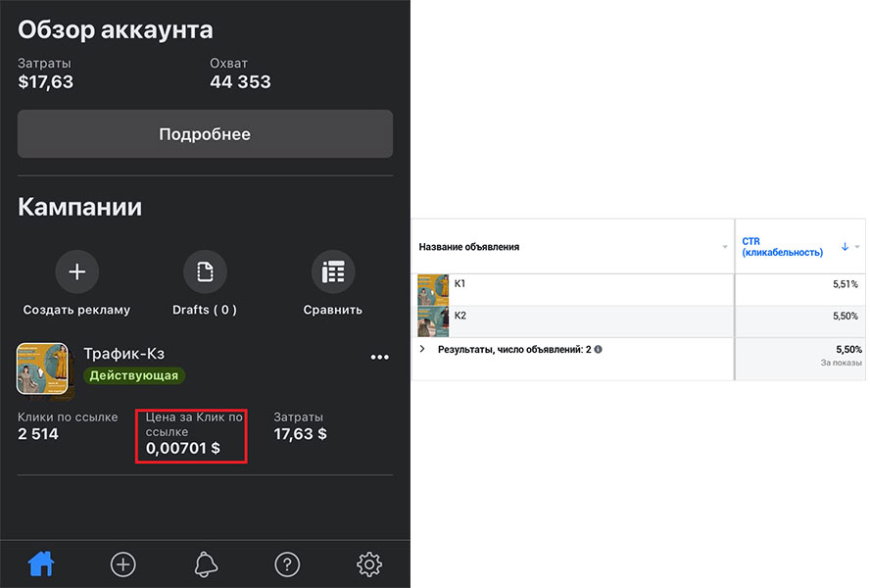Open Название объявления column dropdown

tap(725, 247)
